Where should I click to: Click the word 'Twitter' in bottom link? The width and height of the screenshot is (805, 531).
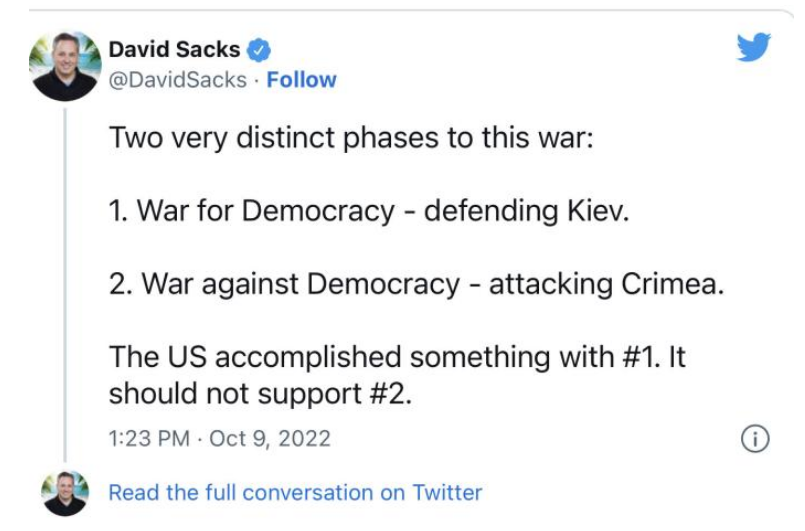pos(447,492)
